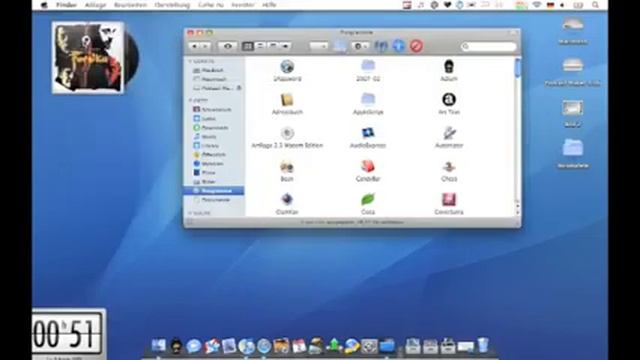Select the AppleScript folder
The height and width of the screenshot is (360, 640).
(x=368, y=100)
